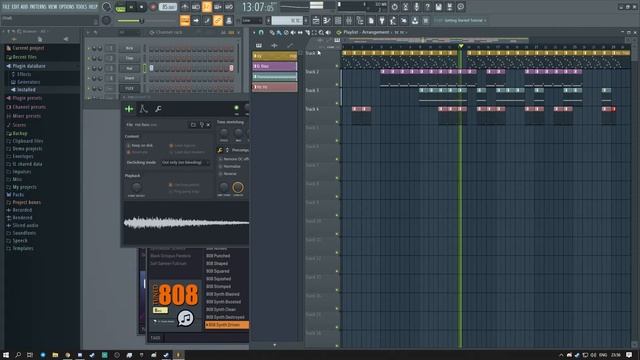Select the envelope/instrument tab icon in sampler

pos(143,109)
